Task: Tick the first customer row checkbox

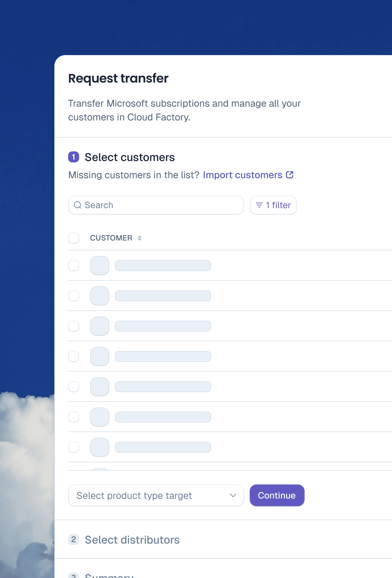Action: coord(74,266)
